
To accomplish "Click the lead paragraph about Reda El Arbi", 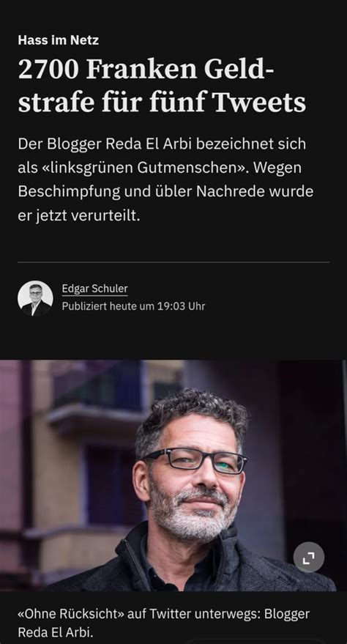I will (x=165, y=179).
